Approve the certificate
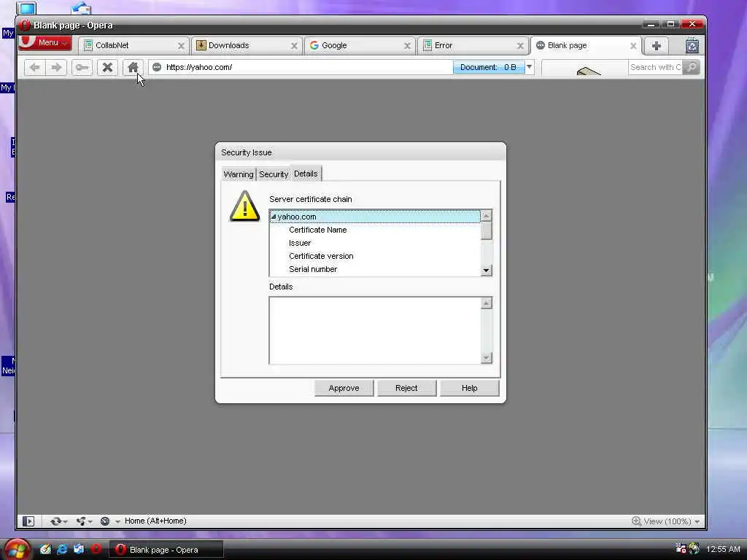 [x=344, y=388]
